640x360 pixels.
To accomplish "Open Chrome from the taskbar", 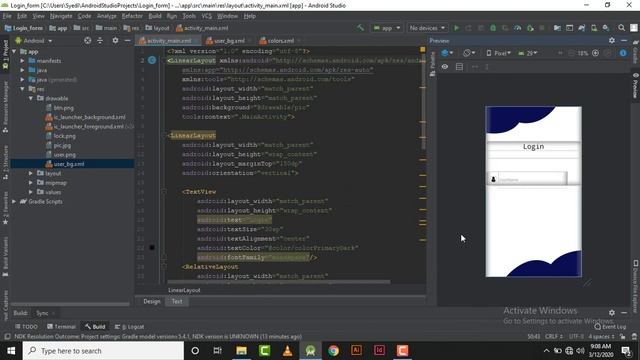I will (333, 351).
